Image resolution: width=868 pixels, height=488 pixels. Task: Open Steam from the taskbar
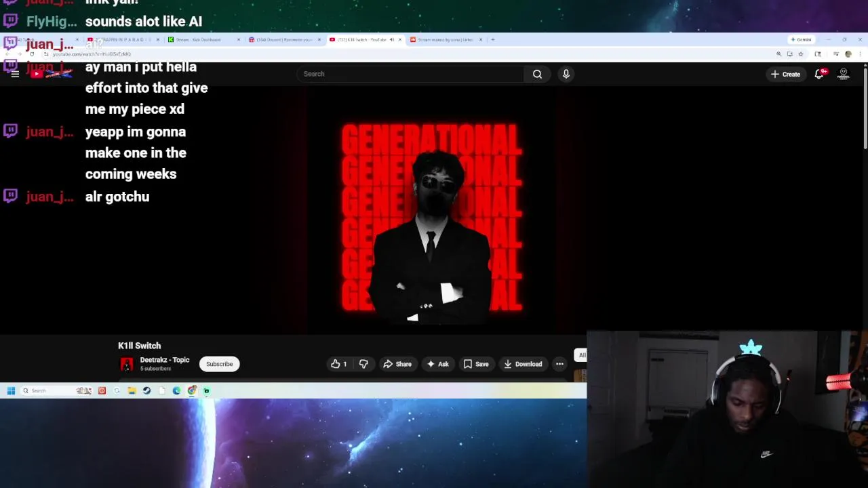146,390
